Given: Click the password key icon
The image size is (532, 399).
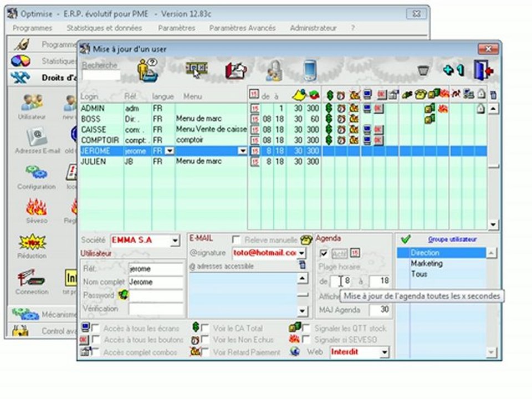Looking at the screenshot, I should tap(123, 294).
